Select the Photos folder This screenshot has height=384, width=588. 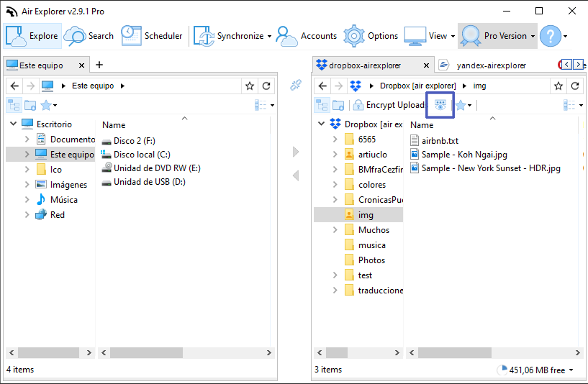[364, 260]
